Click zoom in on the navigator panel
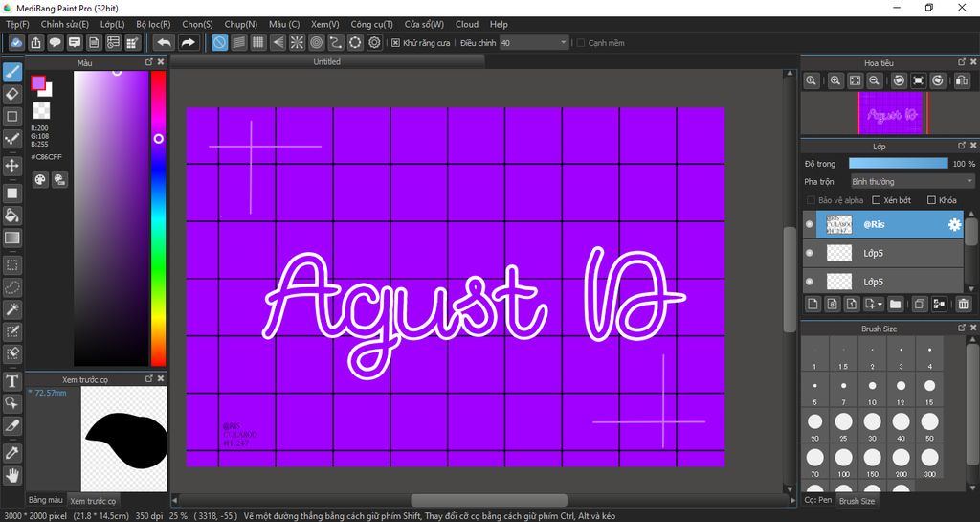 835,80
